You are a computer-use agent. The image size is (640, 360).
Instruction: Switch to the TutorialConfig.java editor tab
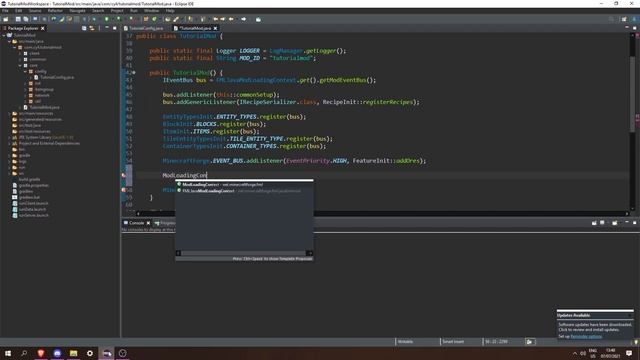click(x=143, y=28)
